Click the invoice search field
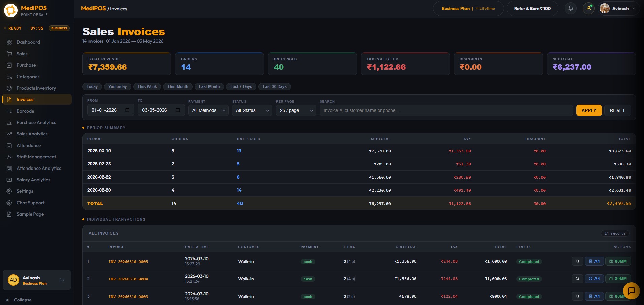The height and width of the screenshot is (305, 644). click(x=446, y=110)
